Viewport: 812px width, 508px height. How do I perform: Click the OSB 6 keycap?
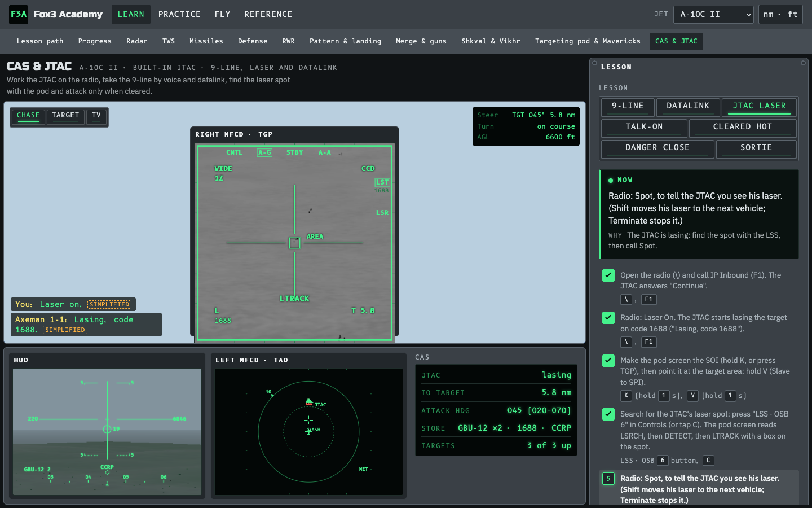pyautogui.click(x=663, y=461)
